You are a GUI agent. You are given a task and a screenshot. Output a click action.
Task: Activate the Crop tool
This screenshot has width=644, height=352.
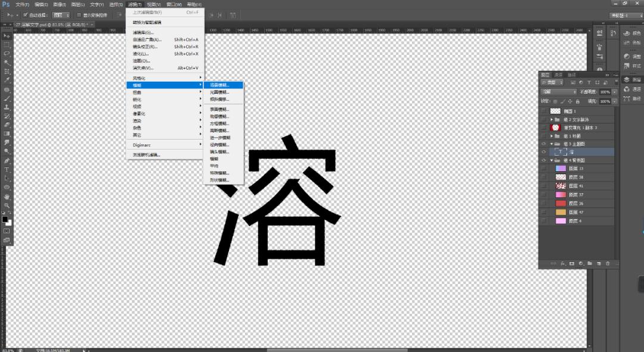tap(5, 70)
